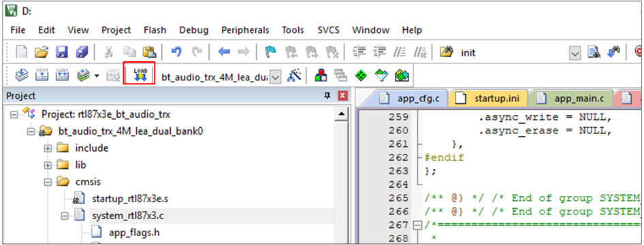Switch to the app_main.c tab
This screenshot has width=644, height=245.
pyautogui.click(x=572, y=99)
